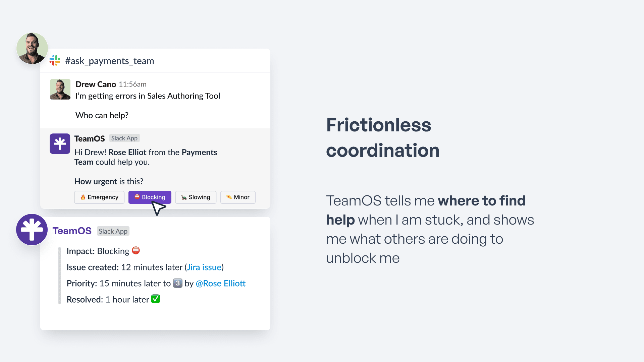644x362 pixels.
Task: Choose the Minor urgency option
Action: click(x=238, y=197)
